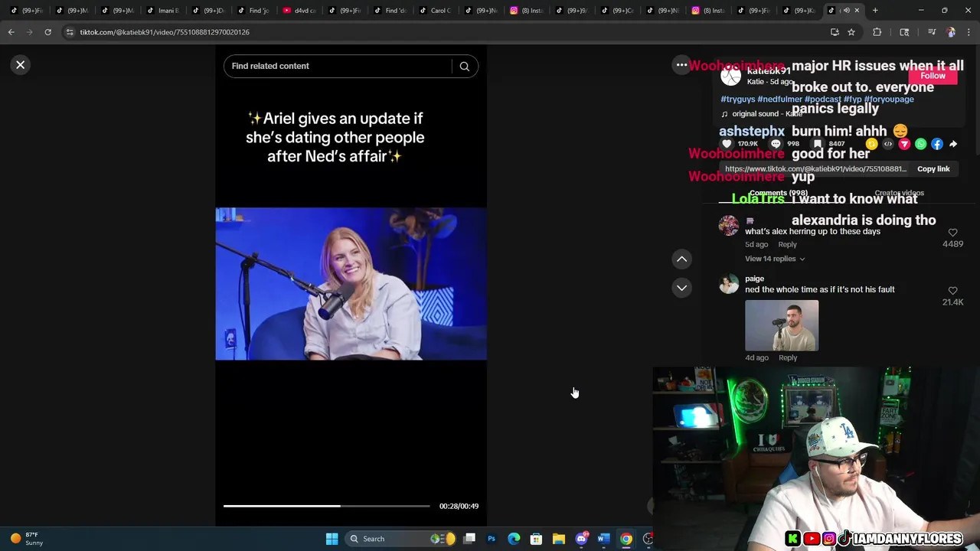Switch to the 'd4vd' YouTube tab
Screen dimensions: 980x551
pos(299,11)
